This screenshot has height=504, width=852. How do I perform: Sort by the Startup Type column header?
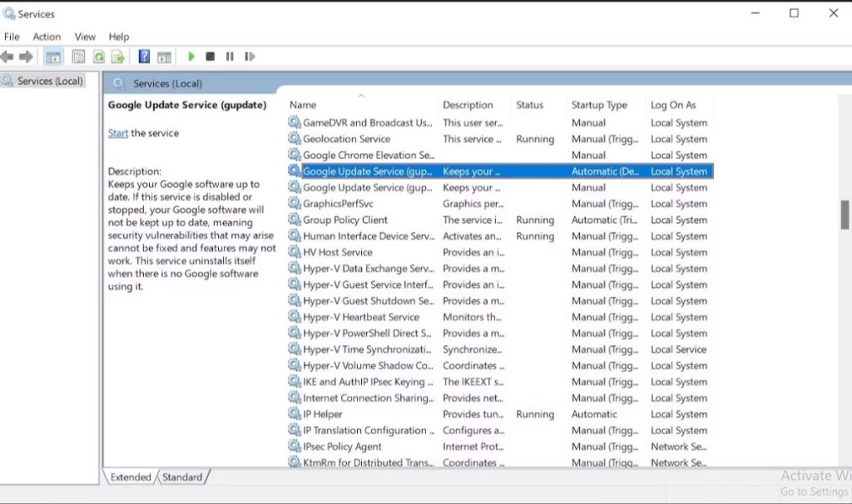(599, 105)
